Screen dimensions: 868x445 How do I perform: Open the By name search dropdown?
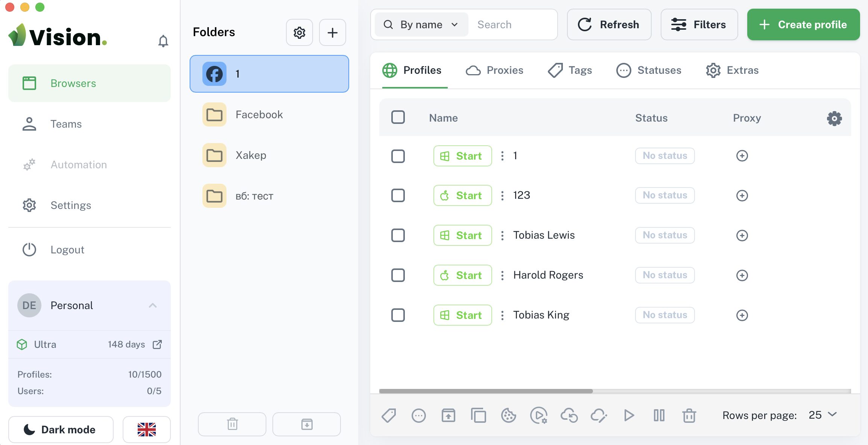pyautogui.click(x=421, y=25)
